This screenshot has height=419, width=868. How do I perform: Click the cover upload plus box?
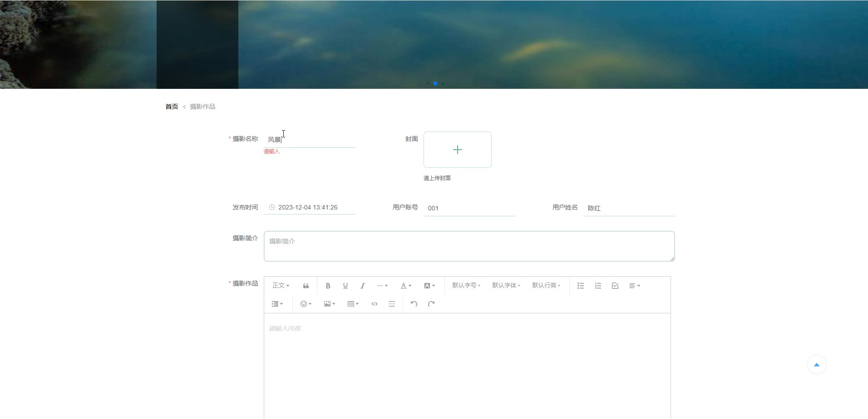coord(457,150)
